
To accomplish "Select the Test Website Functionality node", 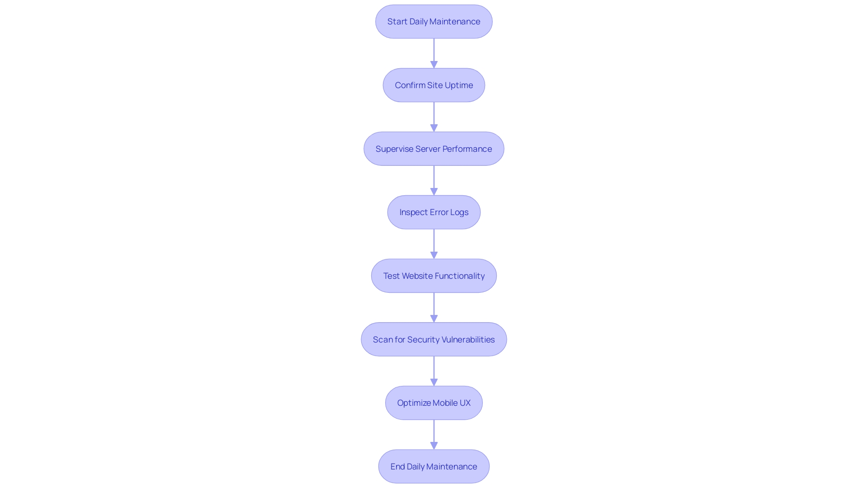I will 434,275.
